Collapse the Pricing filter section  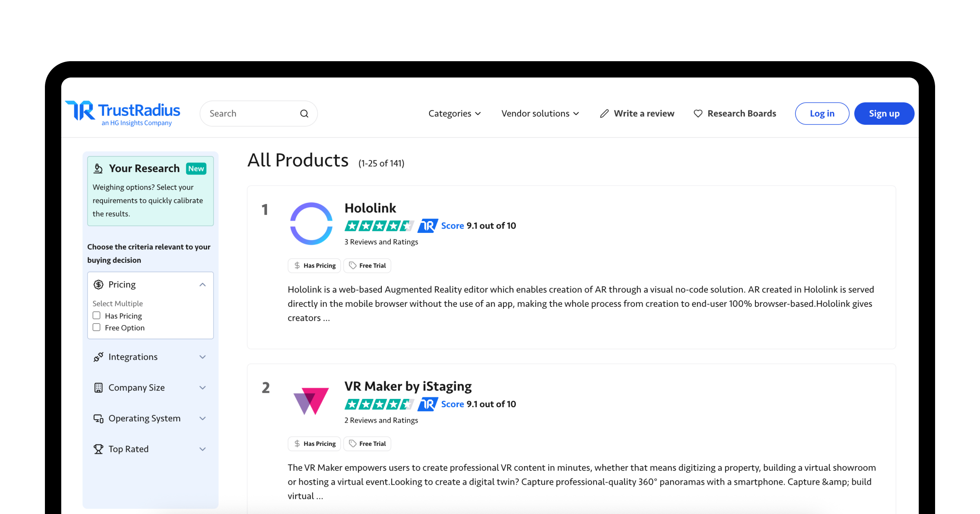coord(203,285)
